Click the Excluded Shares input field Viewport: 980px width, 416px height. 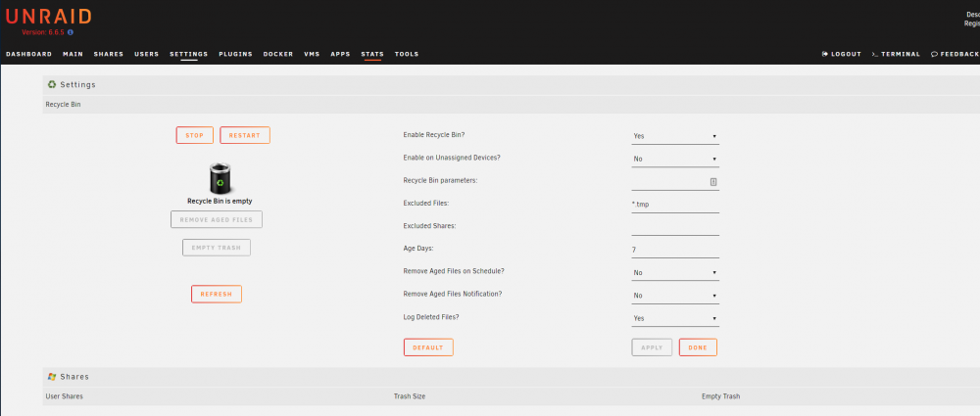point(675,227)
